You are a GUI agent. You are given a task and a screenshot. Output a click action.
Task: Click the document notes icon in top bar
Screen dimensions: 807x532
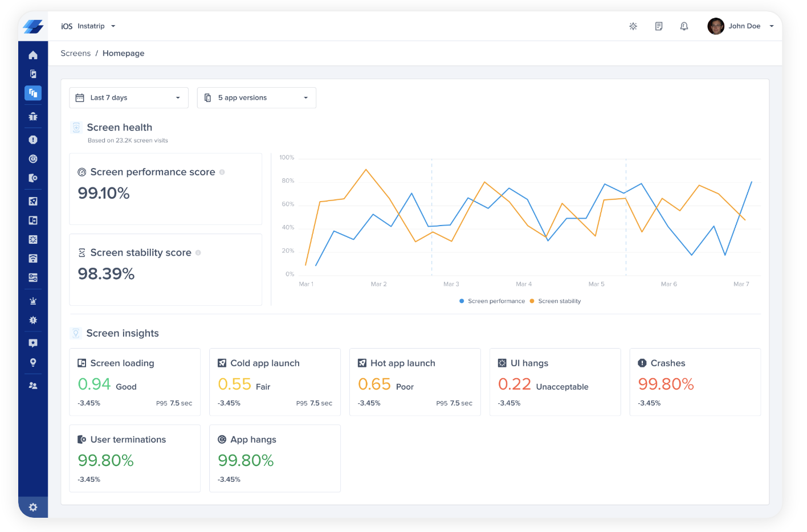coord(659,26)
